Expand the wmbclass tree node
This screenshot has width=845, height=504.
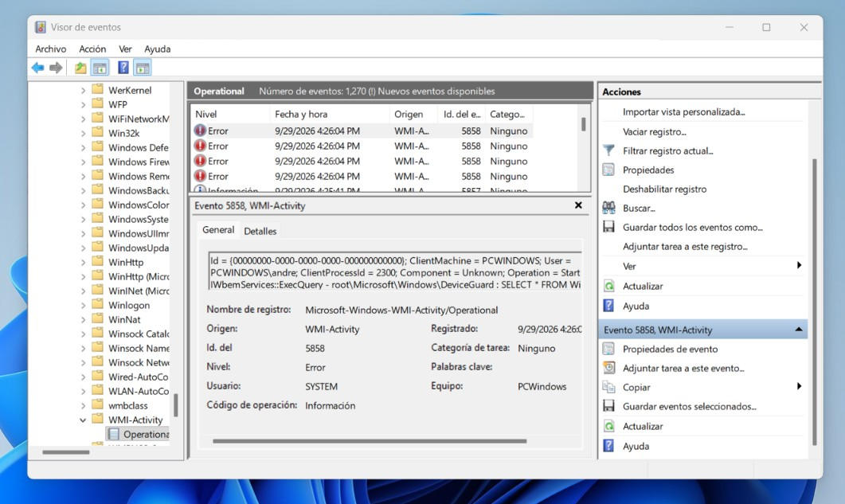pos(83,406)
